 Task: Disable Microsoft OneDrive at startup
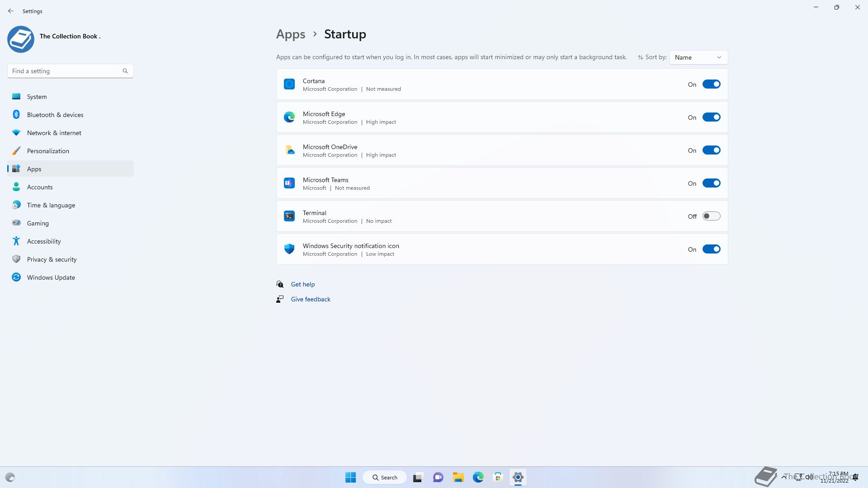click(x=711, y=150)
